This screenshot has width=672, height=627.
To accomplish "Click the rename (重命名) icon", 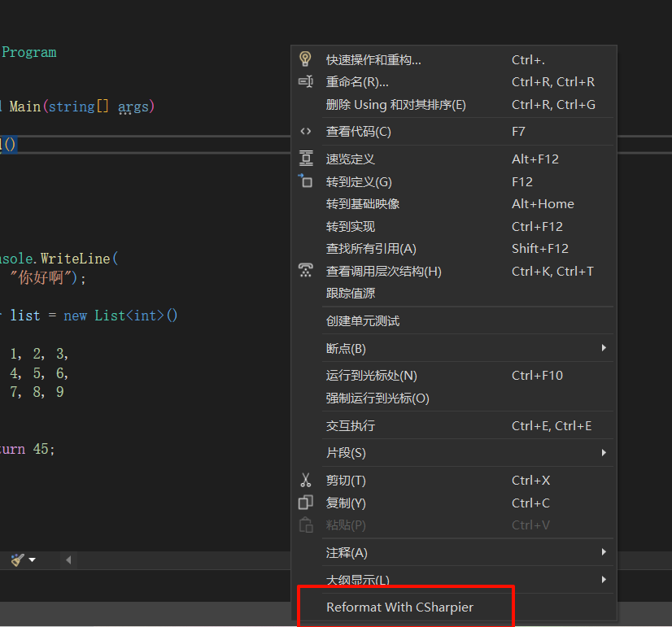I will (x=306, y=82).
